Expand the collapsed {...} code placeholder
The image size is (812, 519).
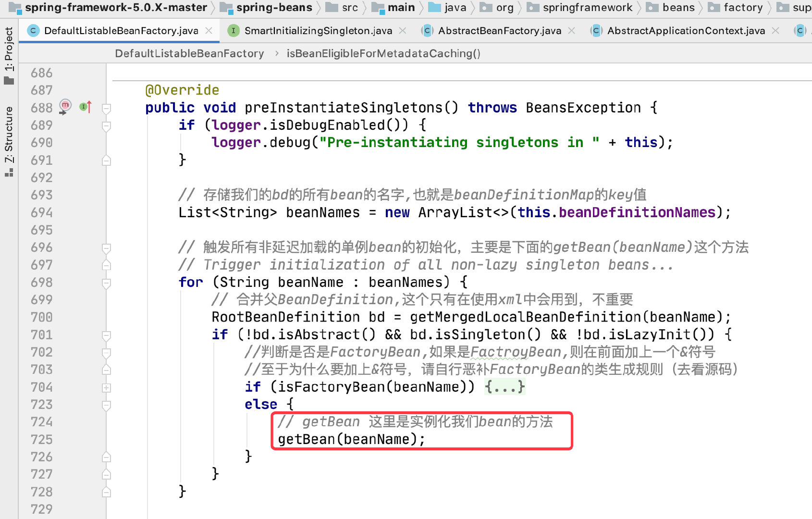click(x=505, y=387)
